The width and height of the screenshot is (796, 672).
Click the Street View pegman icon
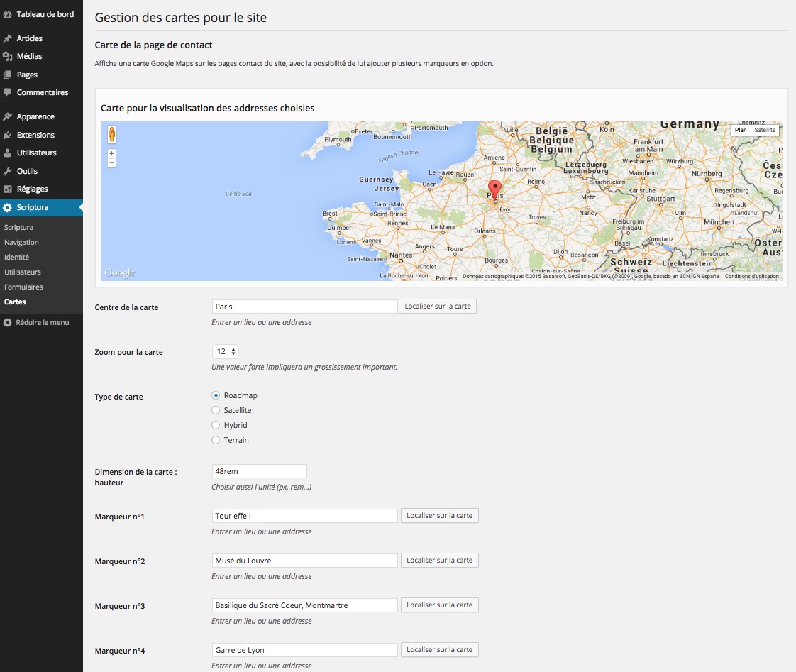(x=111, y=134)
